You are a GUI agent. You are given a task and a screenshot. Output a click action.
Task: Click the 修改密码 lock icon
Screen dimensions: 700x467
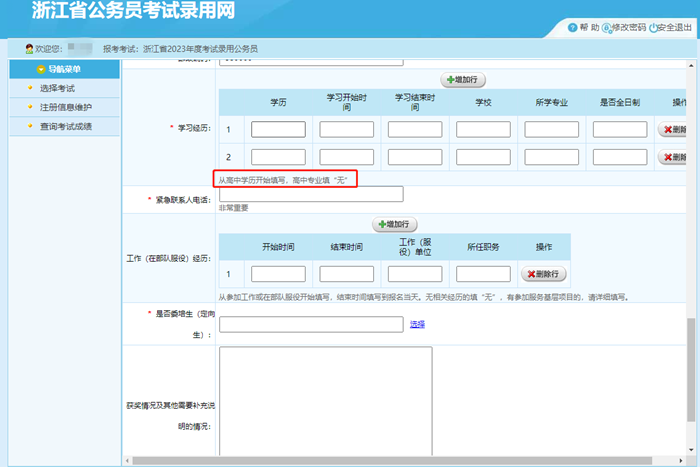click(x=607, y=27)
